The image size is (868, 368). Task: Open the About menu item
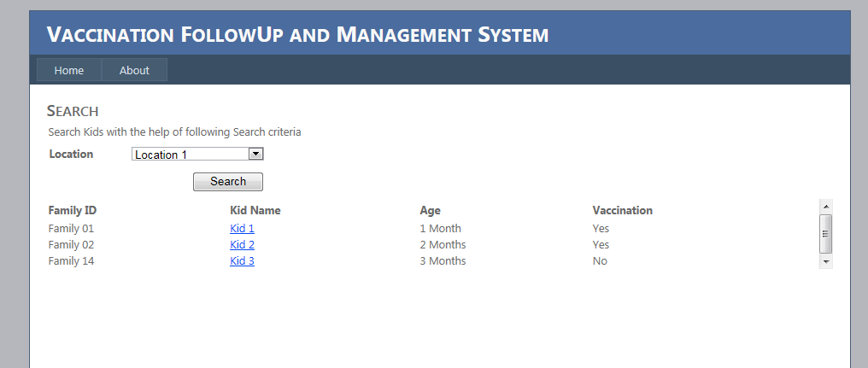134,70
